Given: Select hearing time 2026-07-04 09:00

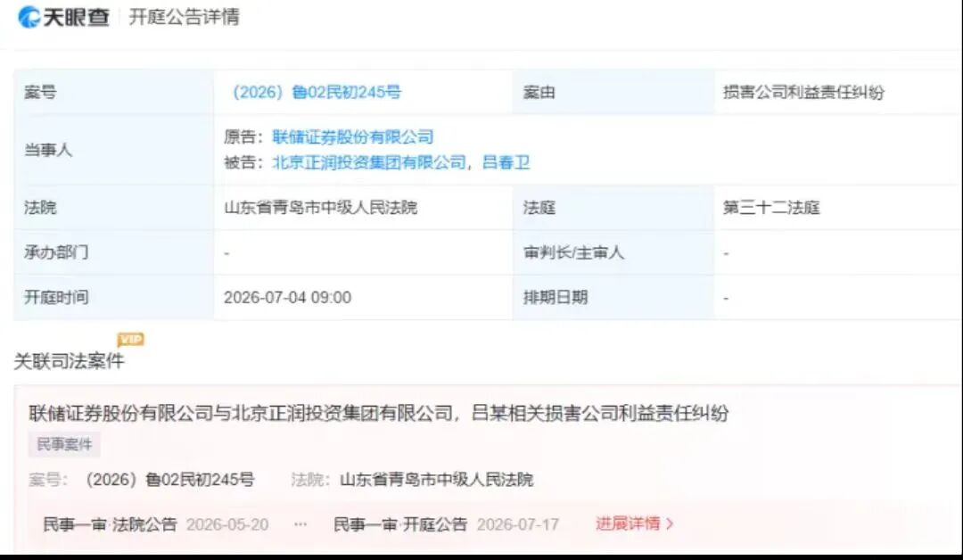Looking at the screenshot, I should click(287, 297).
